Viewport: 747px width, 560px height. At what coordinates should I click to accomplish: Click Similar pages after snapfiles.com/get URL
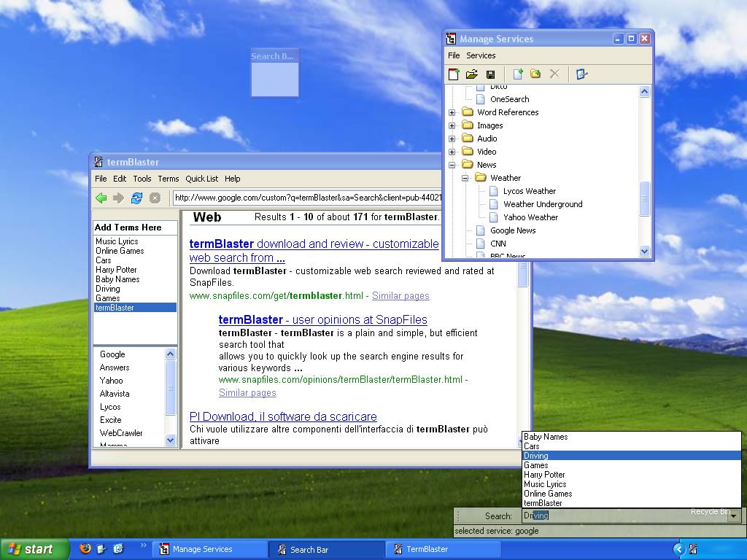point(400,296)
